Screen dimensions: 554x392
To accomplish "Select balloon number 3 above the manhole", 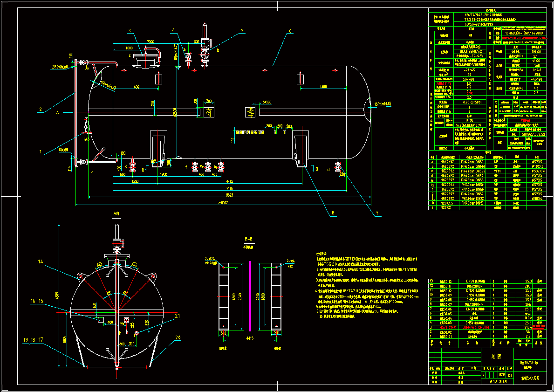I will [130, 31].
